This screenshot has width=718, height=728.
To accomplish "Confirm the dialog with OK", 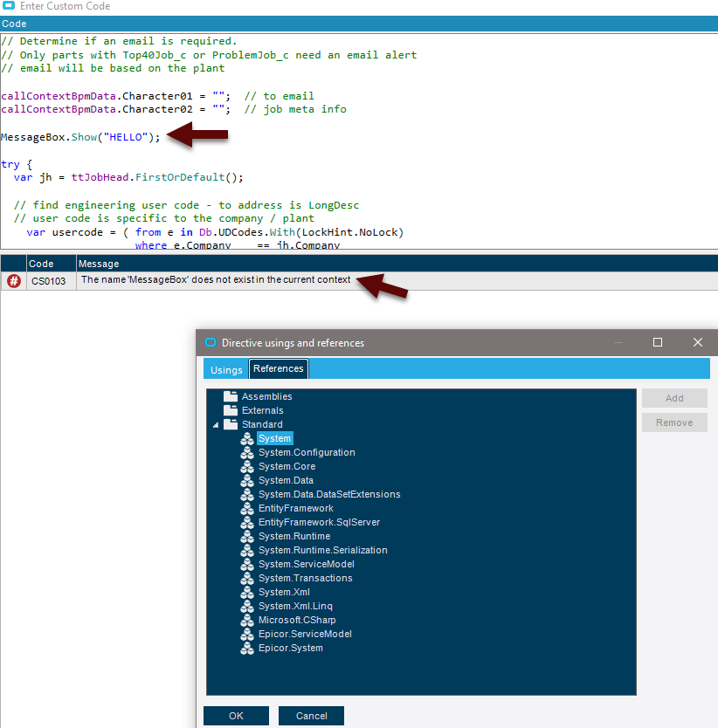I will (236, 716).
